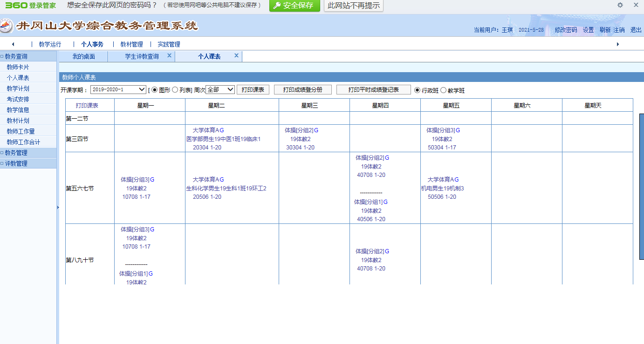Click the vertical scrollbar on the right
Screen dimensions: 644x344
[x=641, y=186]
